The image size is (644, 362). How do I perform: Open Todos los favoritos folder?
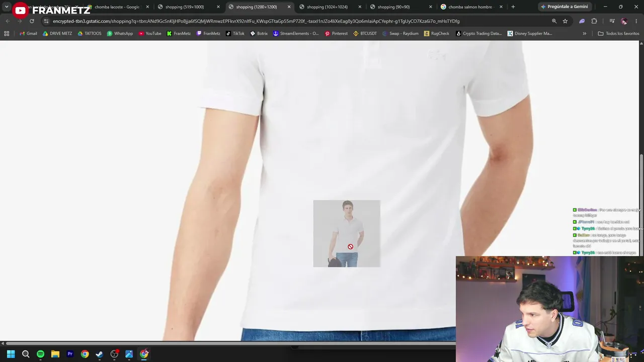pyautogui.click(x=618, y=34)
